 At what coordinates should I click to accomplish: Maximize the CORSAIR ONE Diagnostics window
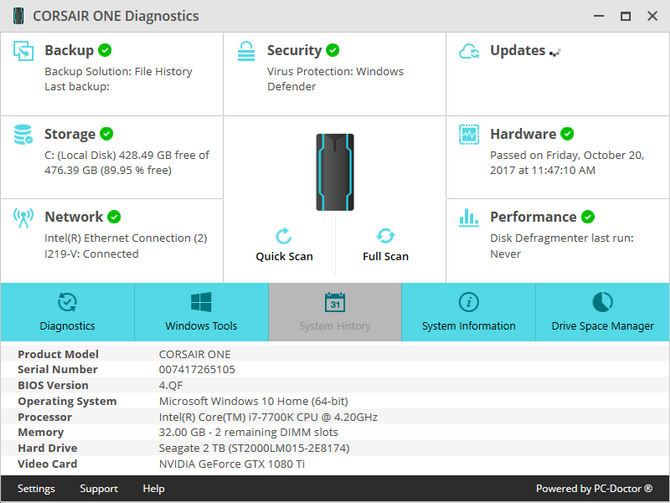(626, 16)
